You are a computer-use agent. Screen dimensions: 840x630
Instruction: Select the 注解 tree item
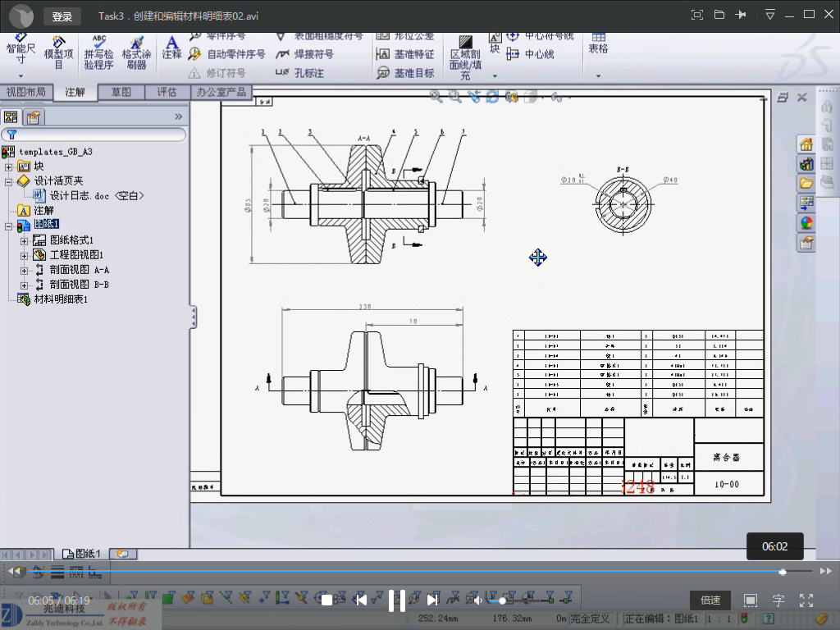(43, 211)
